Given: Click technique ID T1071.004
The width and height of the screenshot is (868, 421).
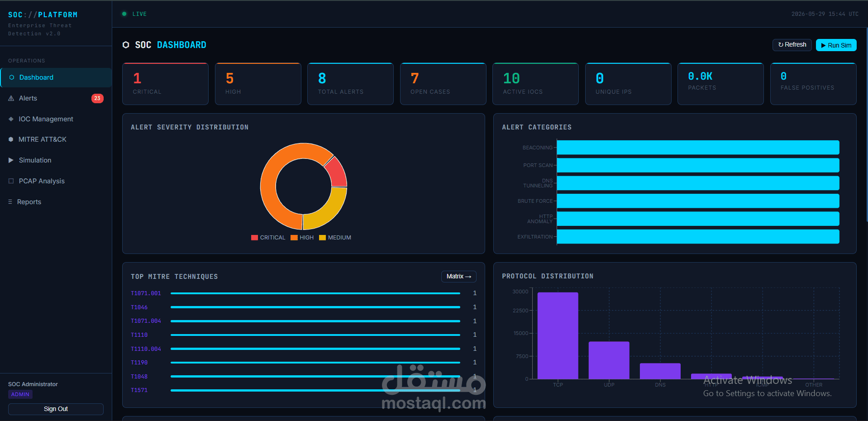Looking at the screenshot, I should (x=146, y=321).
